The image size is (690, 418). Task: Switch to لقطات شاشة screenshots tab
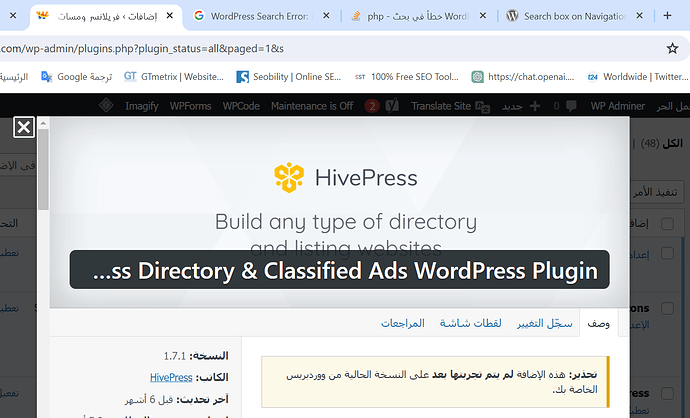(470, 323)
